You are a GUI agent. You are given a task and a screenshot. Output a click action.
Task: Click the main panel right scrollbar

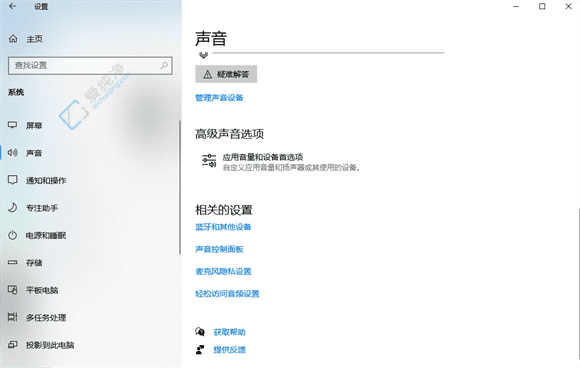point(578,285)
